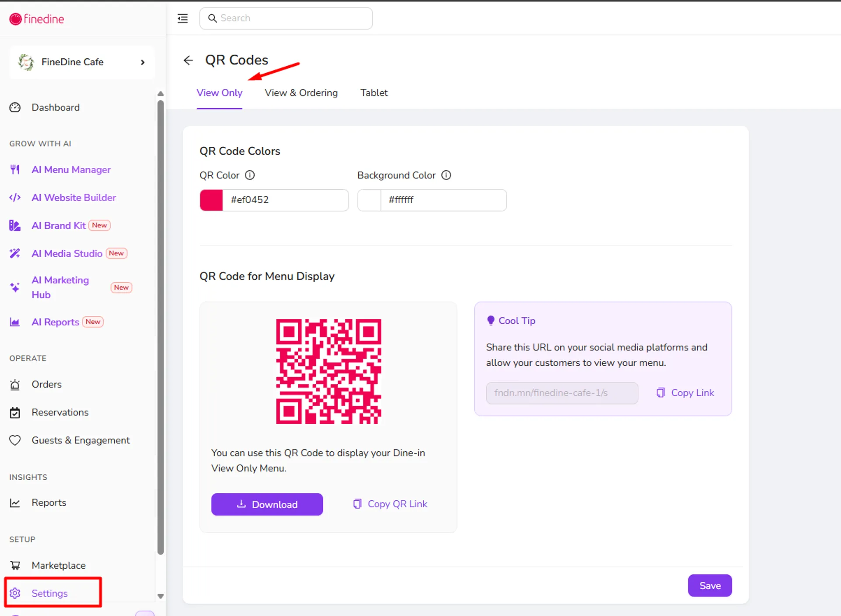The image size is (841, 616).
Task: Click the Dashboard gauge icon
Action: (15, 107)
